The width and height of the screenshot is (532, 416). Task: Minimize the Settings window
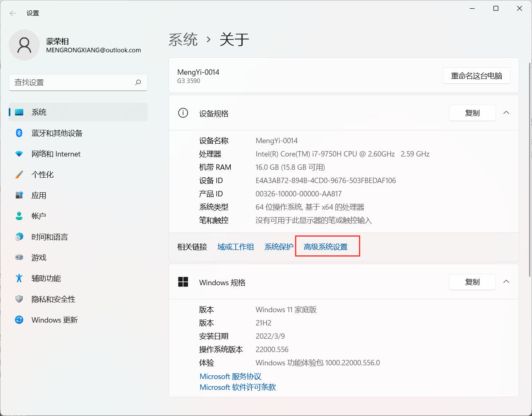pos(472,8)
